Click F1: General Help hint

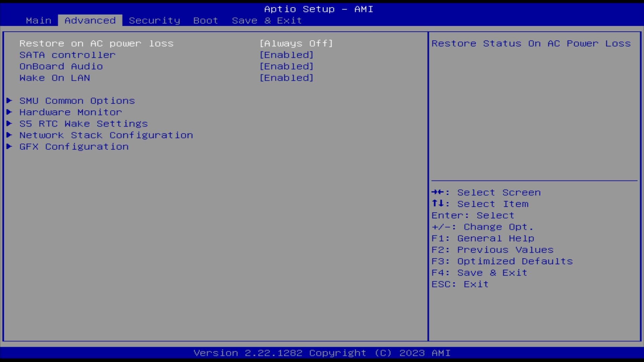pyautogui.click(x=483, y=238)
